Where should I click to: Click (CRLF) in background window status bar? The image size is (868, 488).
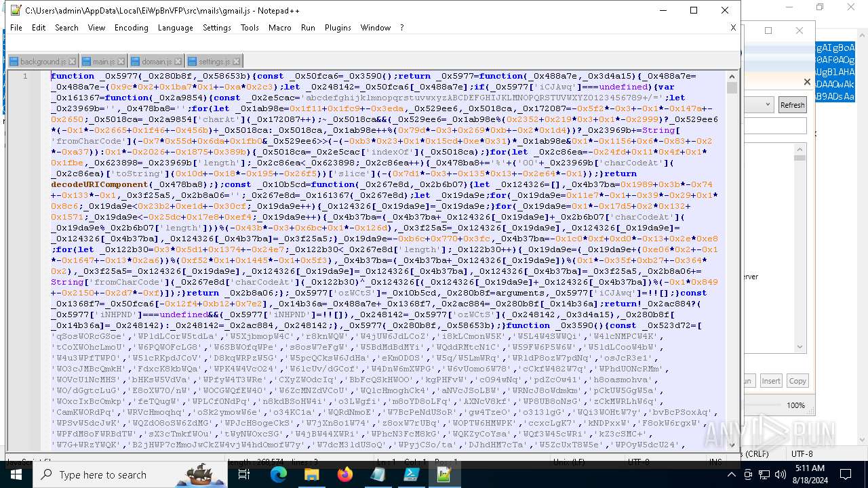pos(757,454)
